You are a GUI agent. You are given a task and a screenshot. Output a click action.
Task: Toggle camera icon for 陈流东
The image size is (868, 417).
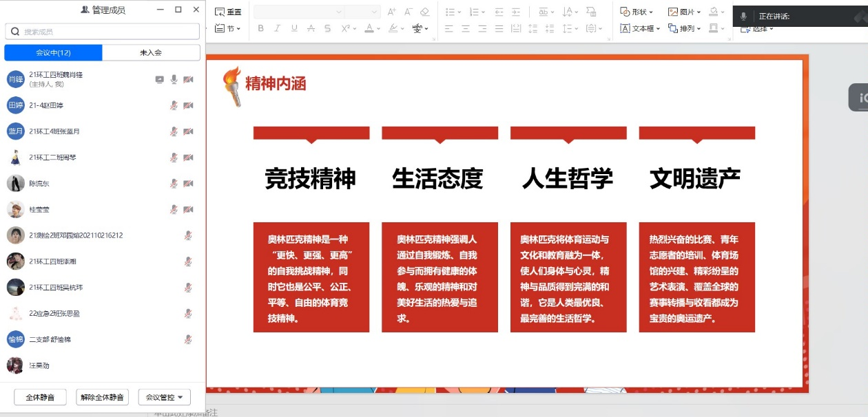pos(188,184)
